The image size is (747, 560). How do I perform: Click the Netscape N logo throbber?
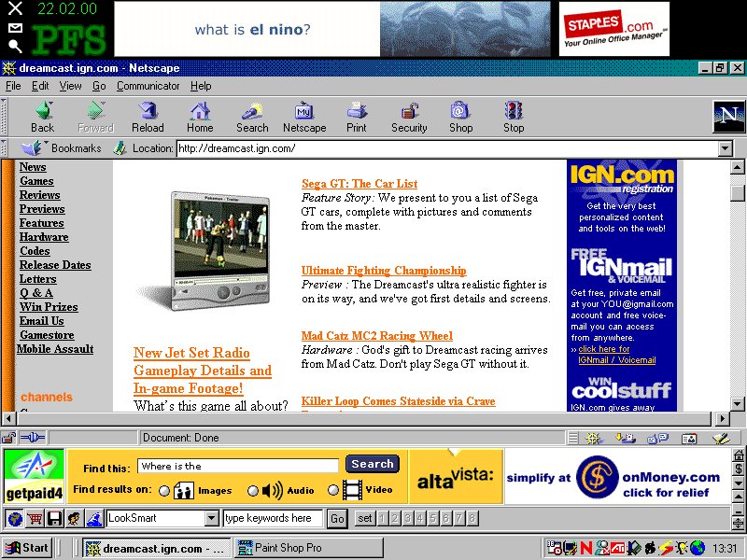728,117
